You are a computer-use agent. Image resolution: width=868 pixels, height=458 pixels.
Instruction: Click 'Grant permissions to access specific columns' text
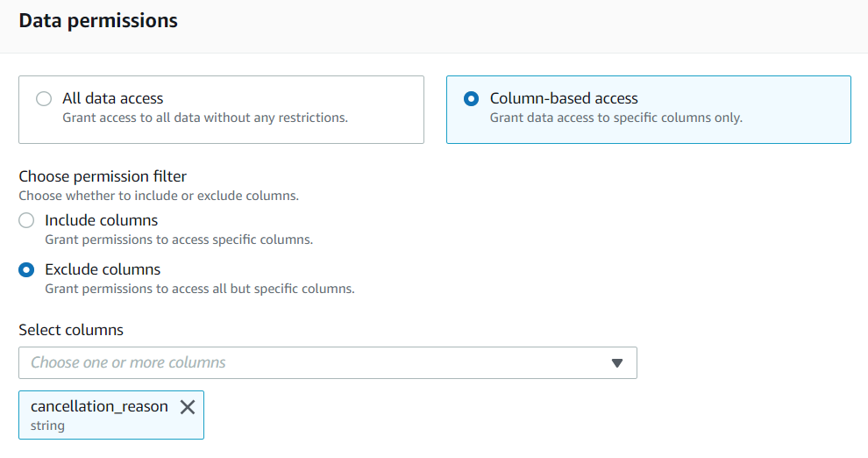click(x=179, y=239)
